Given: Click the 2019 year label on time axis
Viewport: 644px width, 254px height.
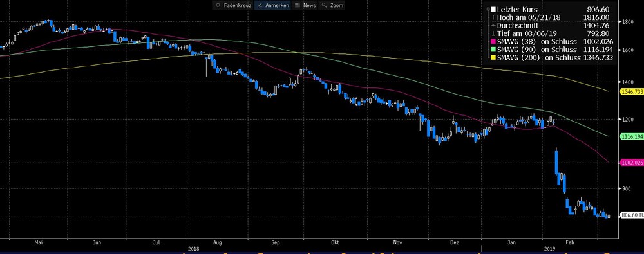Looking at the screenshot, I should coord(549,249).
